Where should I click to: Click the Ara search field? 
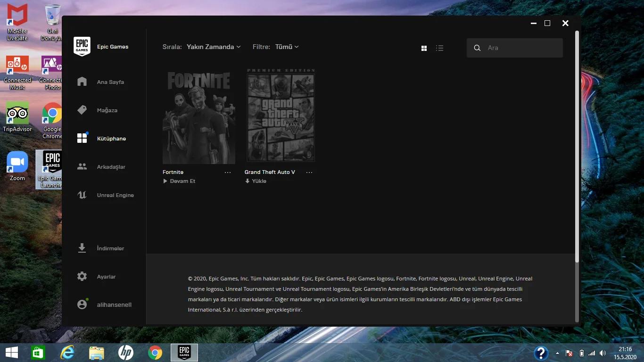tap(515, 48)
